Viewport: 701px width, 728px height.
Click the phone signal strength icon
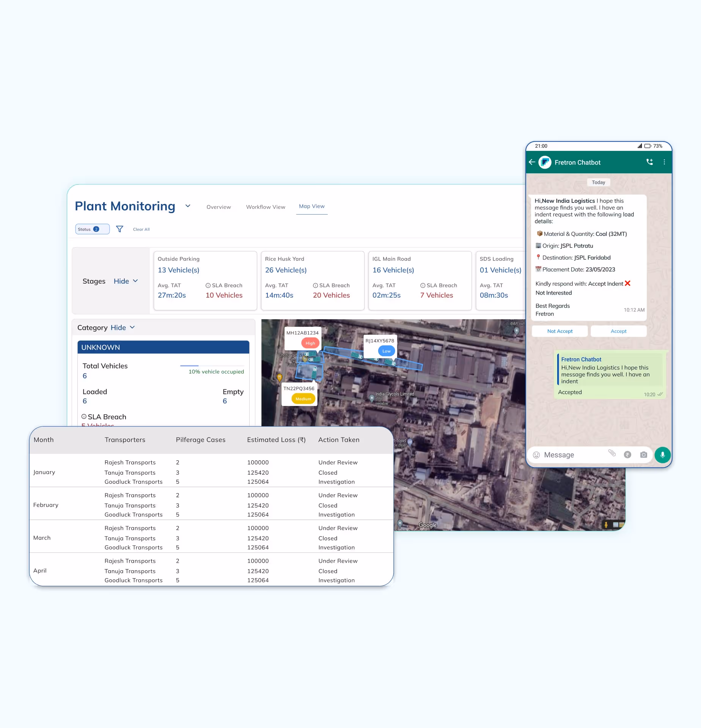point(640,146)
